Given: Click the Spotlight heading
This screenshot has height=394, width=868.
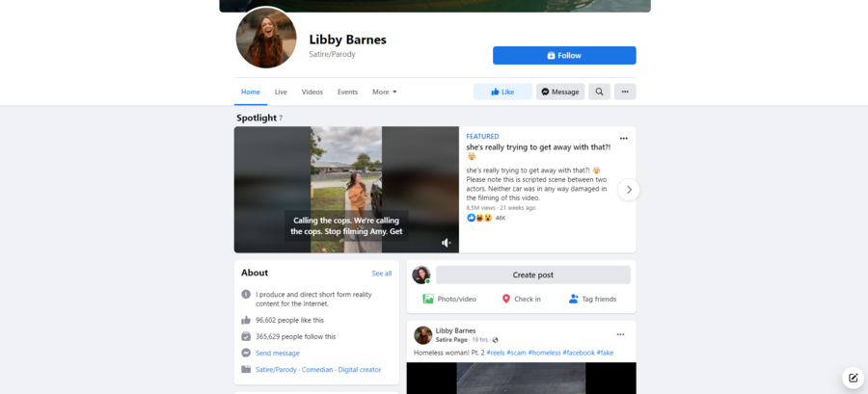Looking at the screenshot, I should tap(257, 118).
